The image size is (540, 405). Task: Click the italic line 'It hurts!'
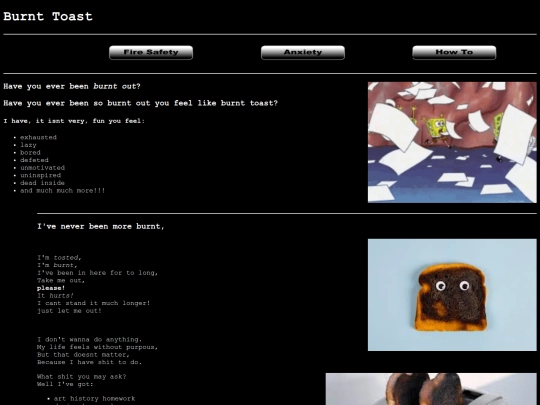pyautogui.click(x=55, y=295)
